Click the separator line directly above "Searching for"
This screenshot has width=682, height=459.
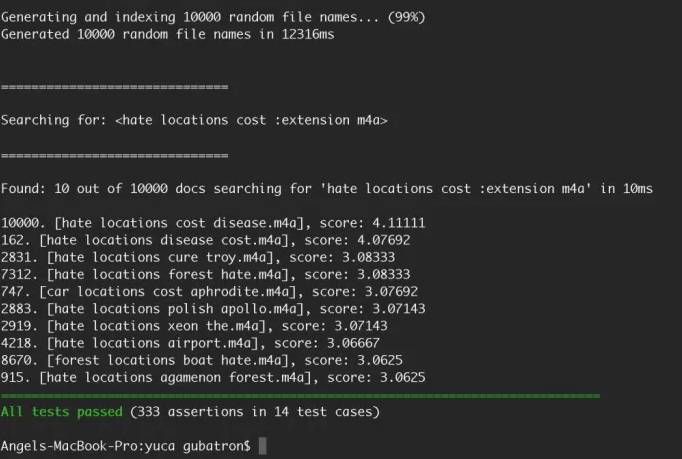pyautogui.click(x=114, y=87)
